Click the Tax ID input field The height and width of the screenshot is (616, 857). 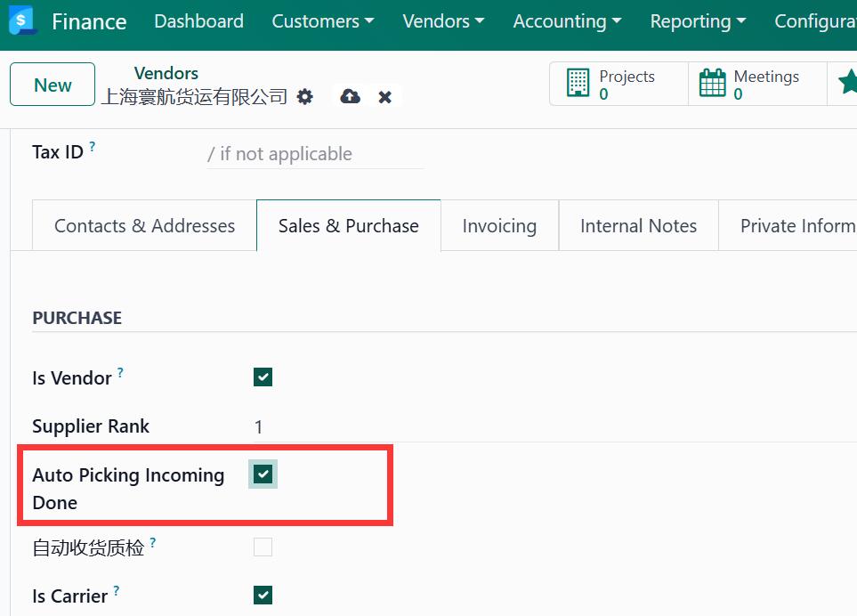click(315, 154)
